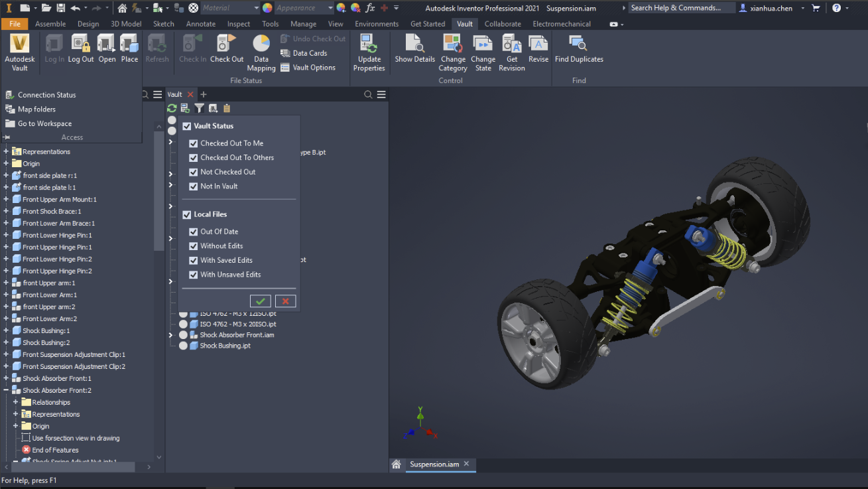Click Show Details icon

(x=415, y=50)
